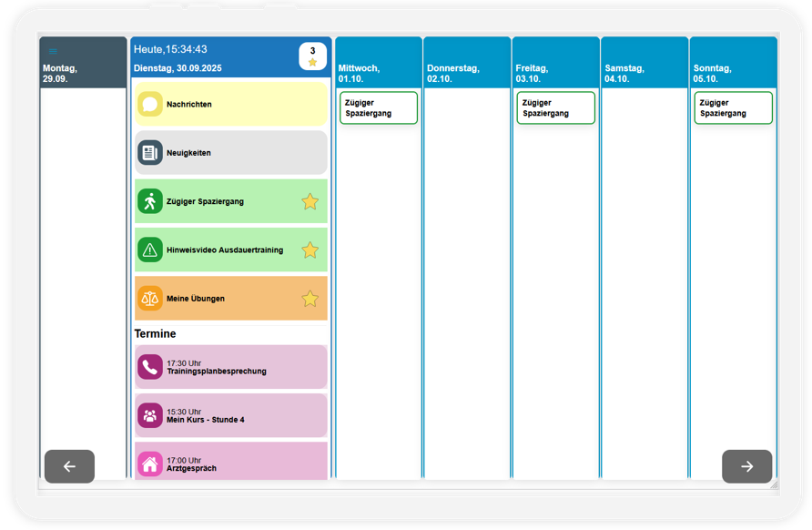This screenshot has width=812, height=530.
Task: Open Zügiger Spaziergang entry under Sonntag
Action: click(734, 107)
